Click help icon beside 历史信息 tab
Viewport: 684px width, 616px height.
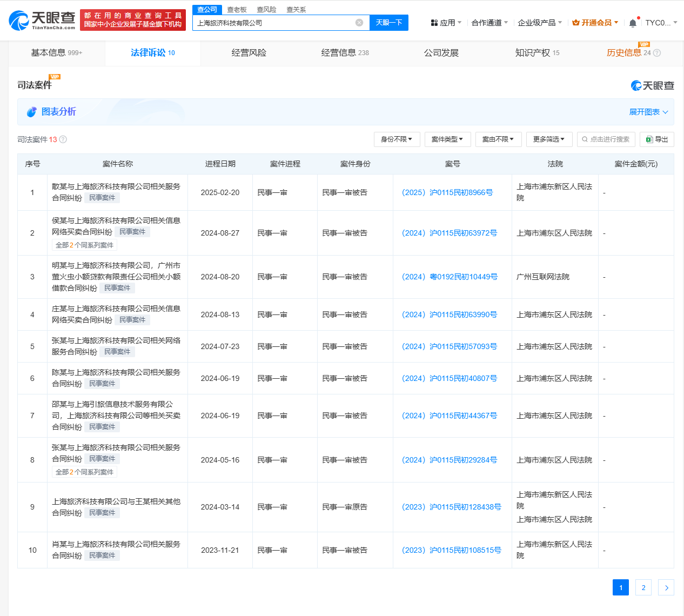coord(657,53)
